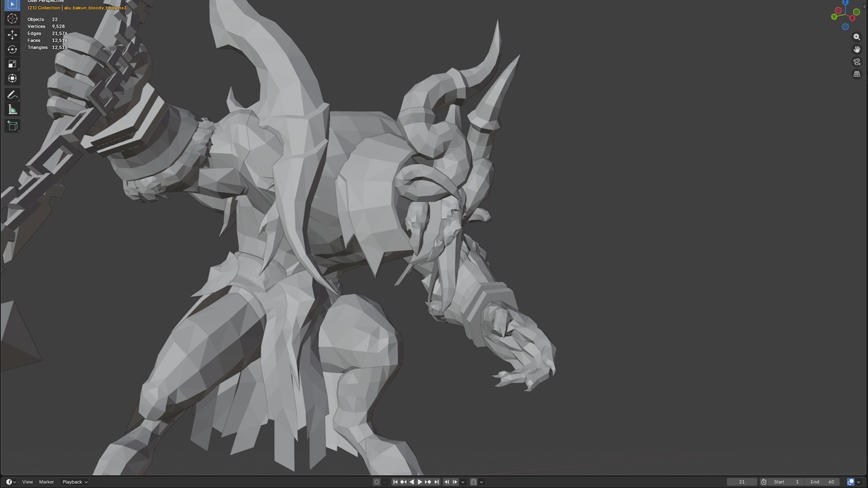Open the timeline editor type dropdown
The height and width of the screenshot is (488, 868).
click(x=11, y=482)
